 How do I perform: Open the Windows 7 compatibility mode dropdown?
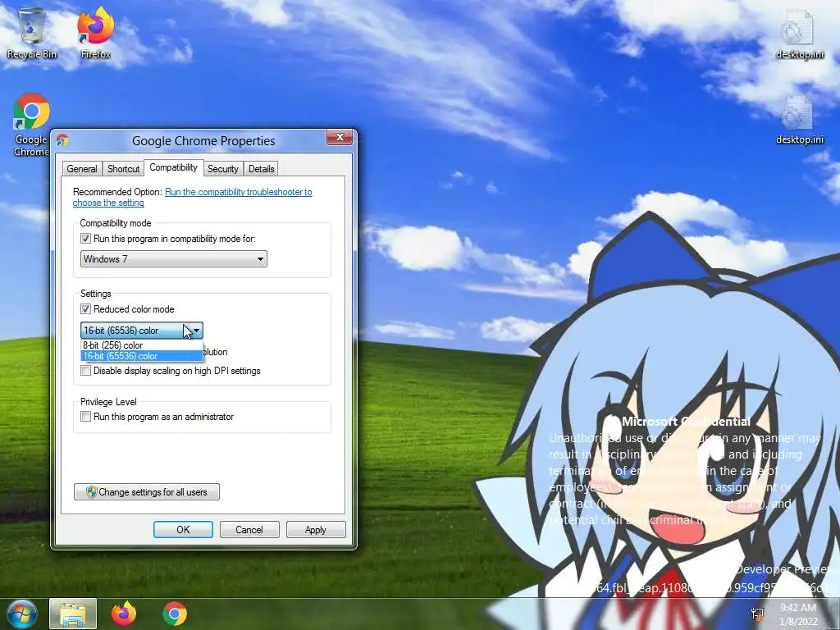(174, 258)
